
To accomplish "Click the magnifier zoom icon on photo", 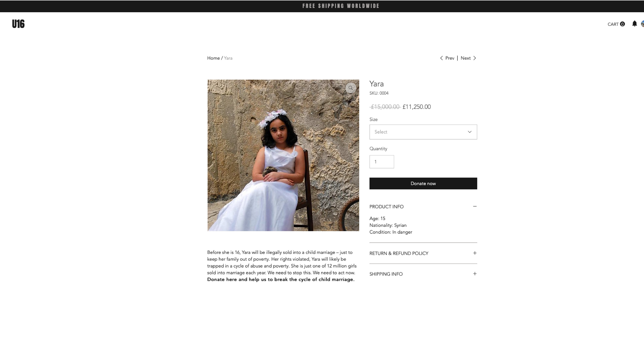I will coord(351,88).
